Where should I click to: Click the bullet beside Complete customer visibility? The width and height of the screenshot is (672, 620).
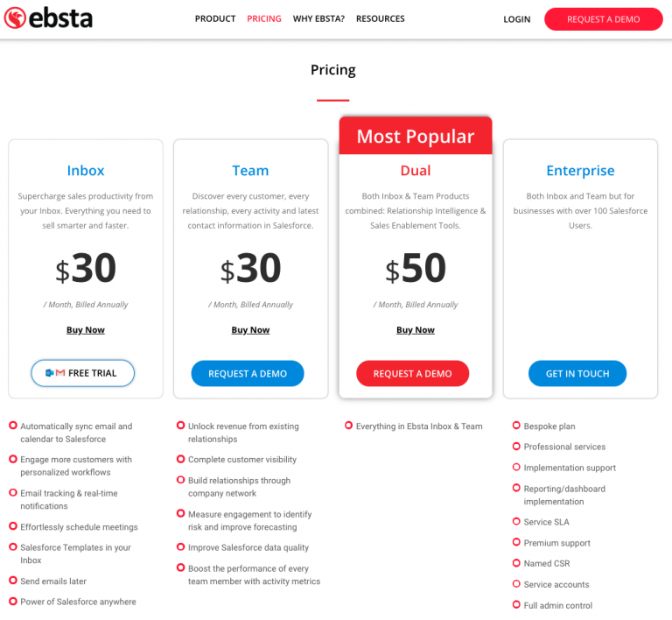180,459
